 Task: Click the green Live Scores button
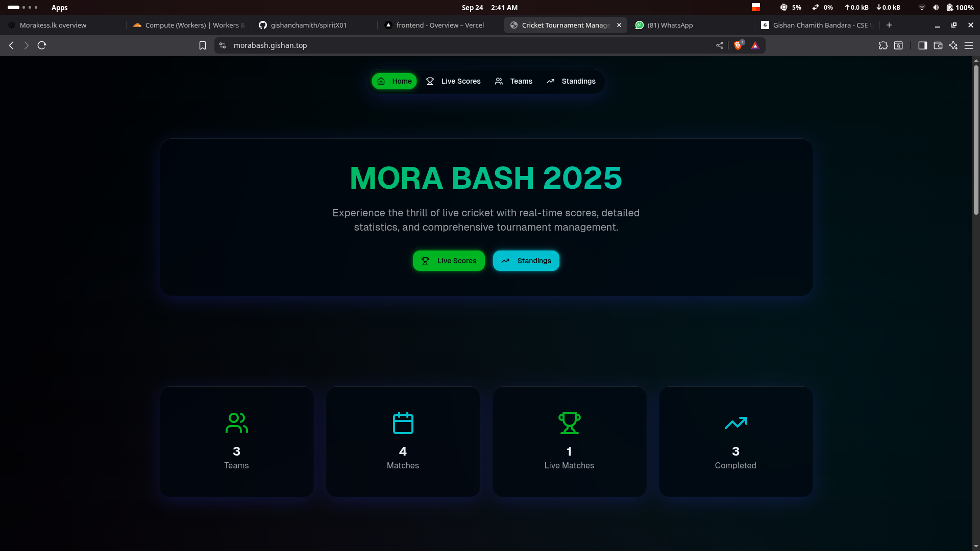pyautogui.click(x=449, y=261)
